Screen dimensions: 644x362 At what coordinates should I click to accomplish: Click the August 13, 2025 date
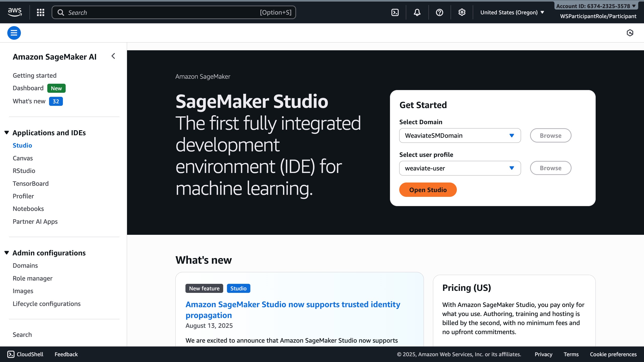(209, 326)
